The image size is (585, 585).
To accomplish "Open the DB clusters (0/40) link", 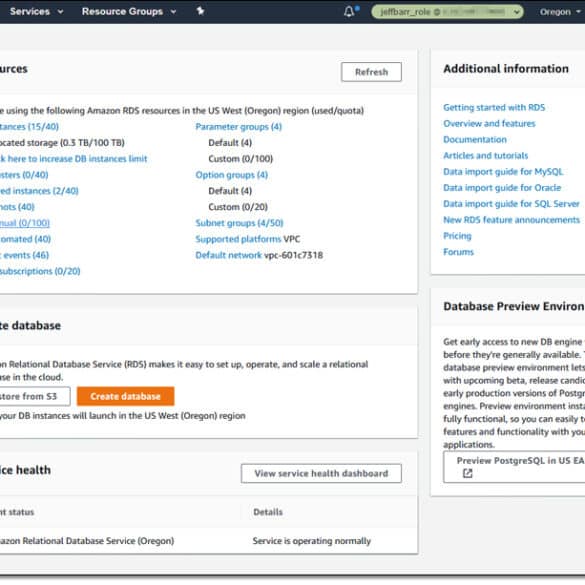I will point(24,175).
